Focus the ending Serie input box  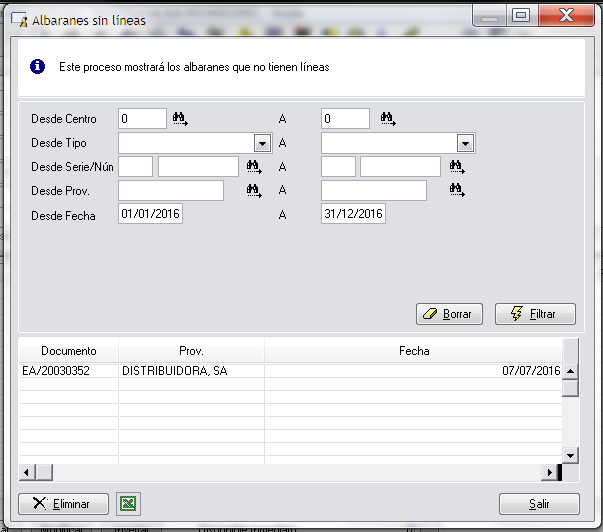pos(338,167)
